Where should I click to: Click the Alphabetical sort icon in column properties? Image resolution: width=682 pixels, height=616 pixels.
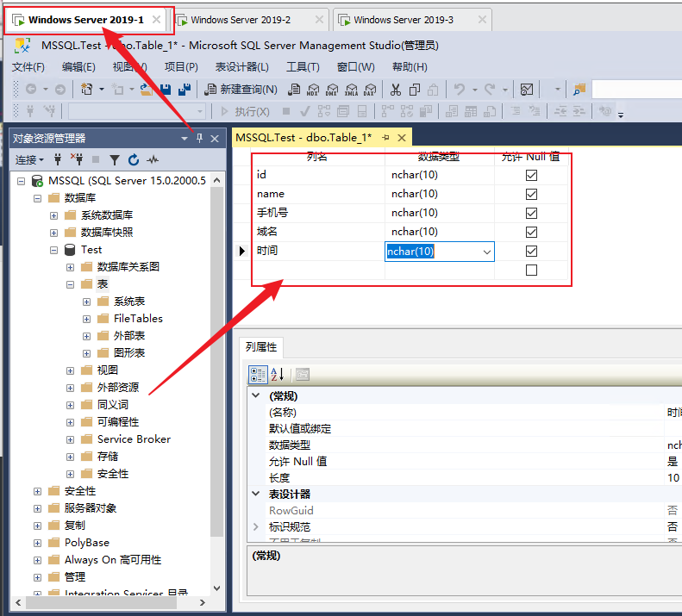pos(277,374)
